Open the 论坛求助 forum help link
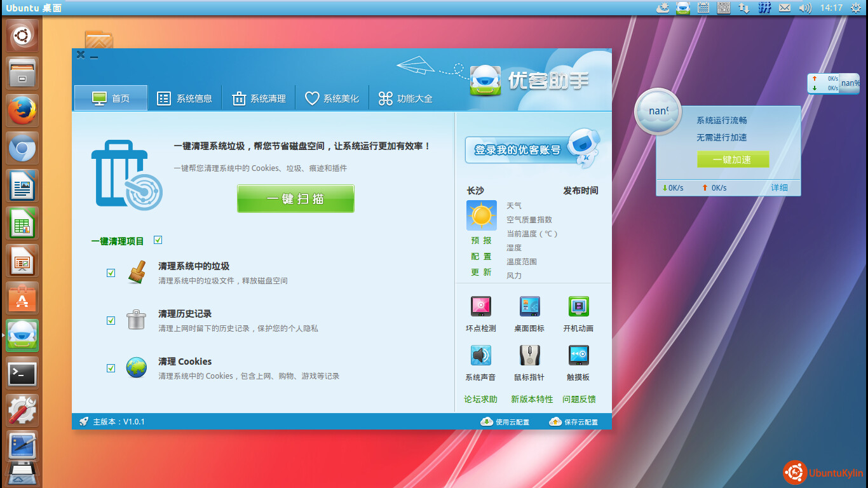Screen dimensions: 868x488 click(x=480, y=400)
